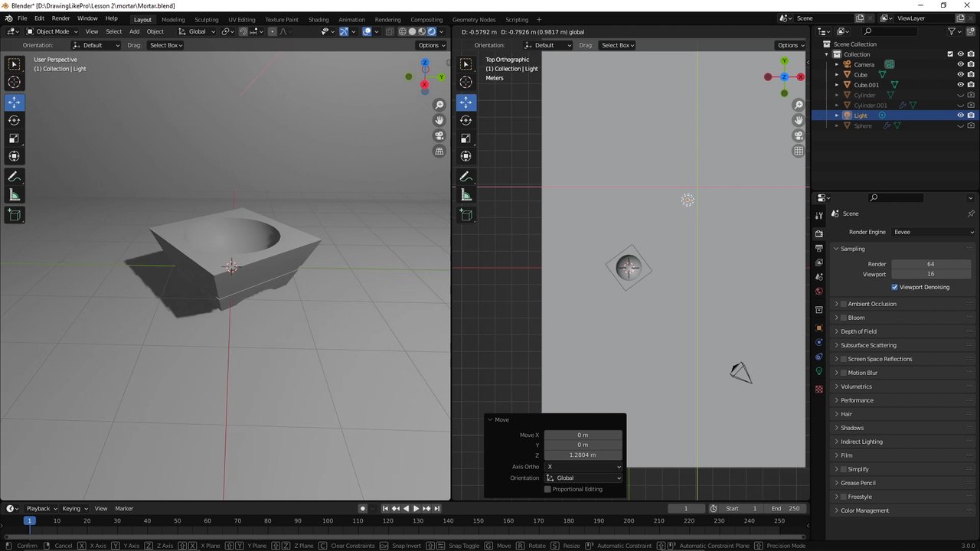
Task: Open Orientation Global dropdown in Move panel
Action: coord(583,478)
